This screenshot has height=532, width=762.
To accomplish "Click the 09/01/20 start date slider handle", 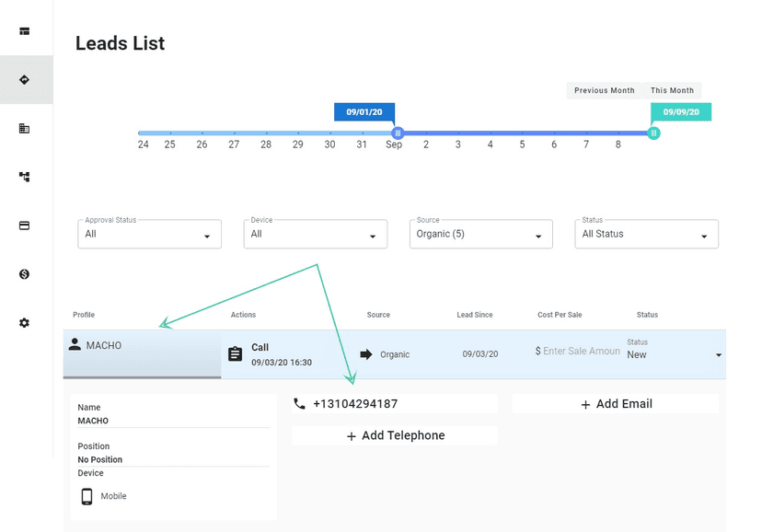I will tap(398, 133).
